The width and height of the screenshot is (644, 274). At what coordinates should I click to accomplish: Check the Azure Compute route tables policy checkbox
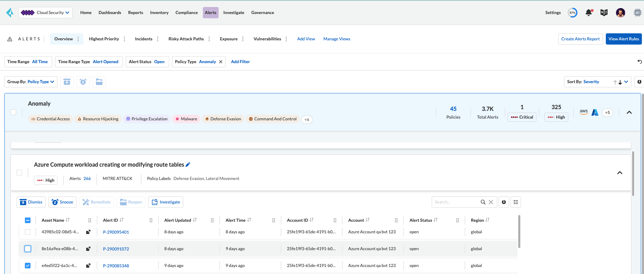pos(19,173)
